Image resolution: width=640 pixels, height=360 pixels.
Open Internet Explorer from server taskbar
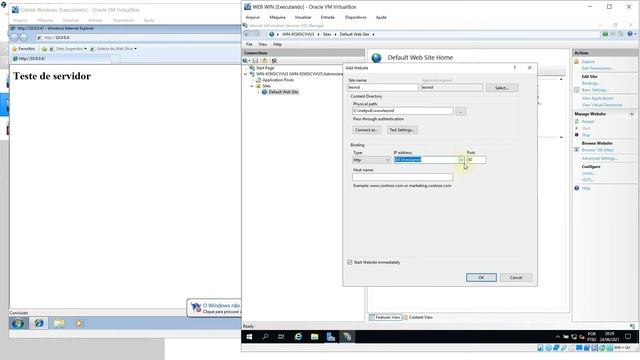point(298,337)
